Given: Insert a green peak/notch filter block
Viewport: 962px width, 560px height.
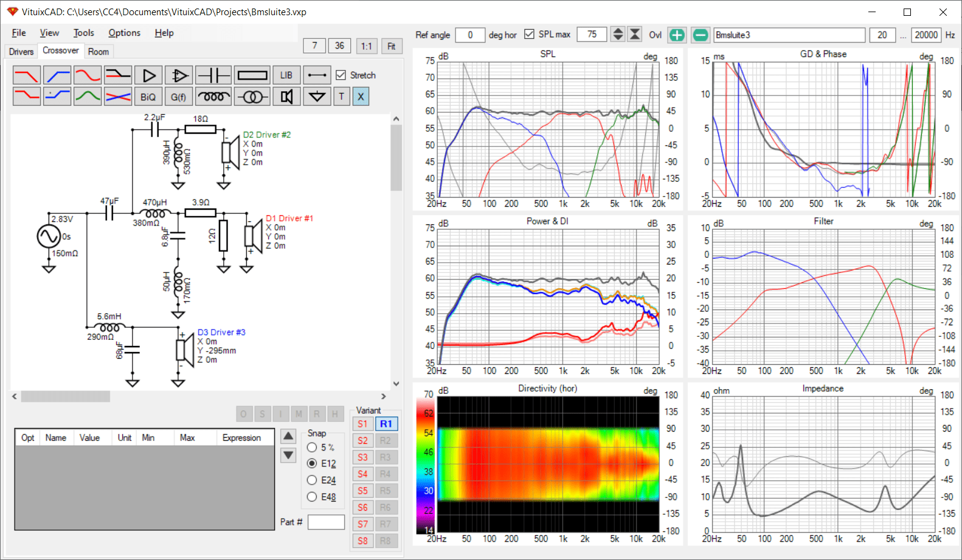Looking at the screenshot, I should pyautogui.click(x=88, y=96).
